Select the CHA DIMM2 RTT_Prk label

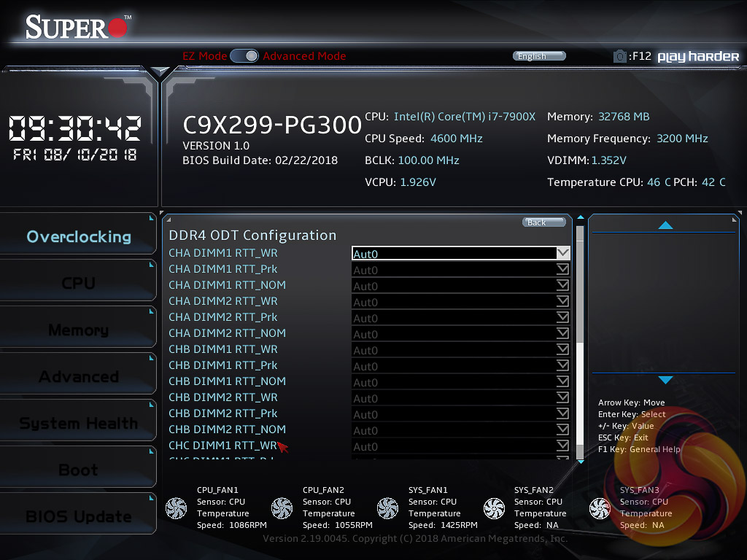[x=223, y=317]
